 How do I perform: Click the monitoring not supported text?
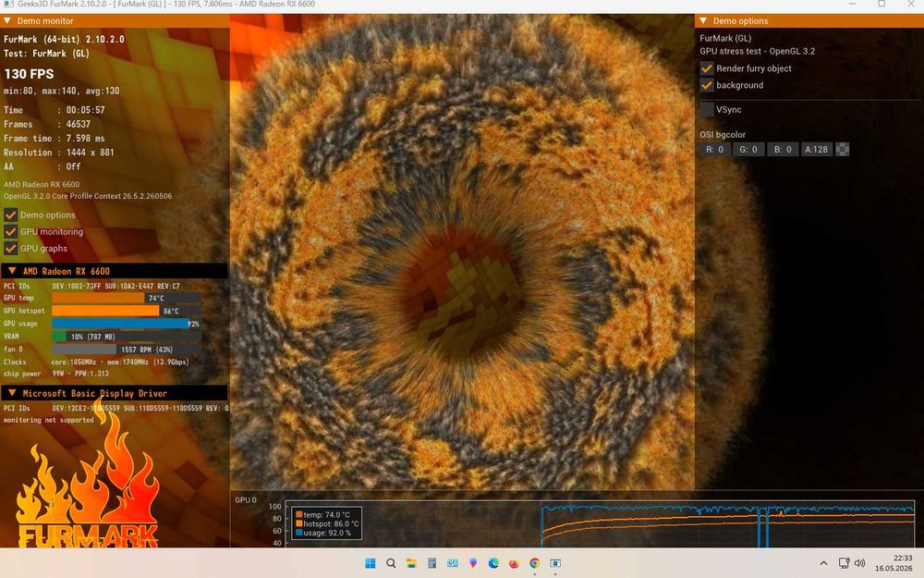pyautogui.click(x=48, y=421)
